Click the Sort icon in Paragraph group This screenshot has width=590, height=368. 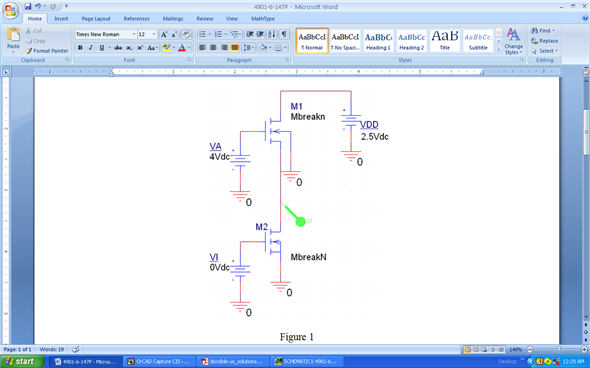tap(271, 35)
